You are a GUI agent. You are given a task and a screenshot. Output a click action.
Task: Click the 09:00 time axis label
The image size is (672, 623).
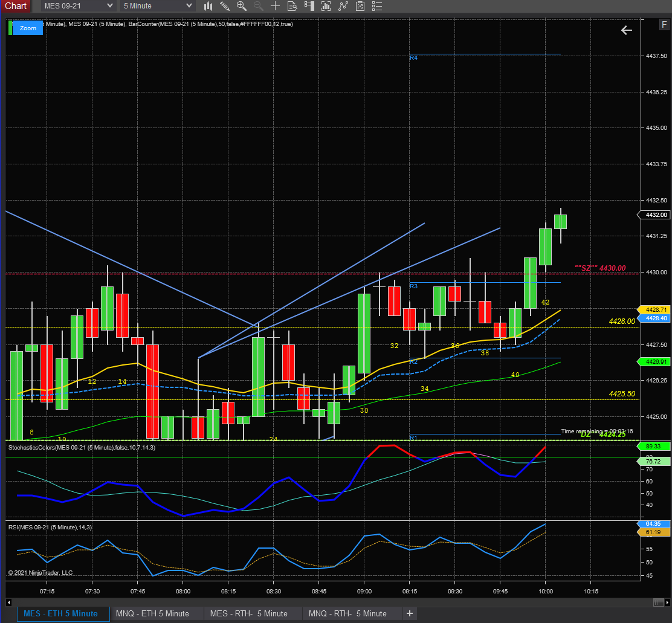[364, 592]
